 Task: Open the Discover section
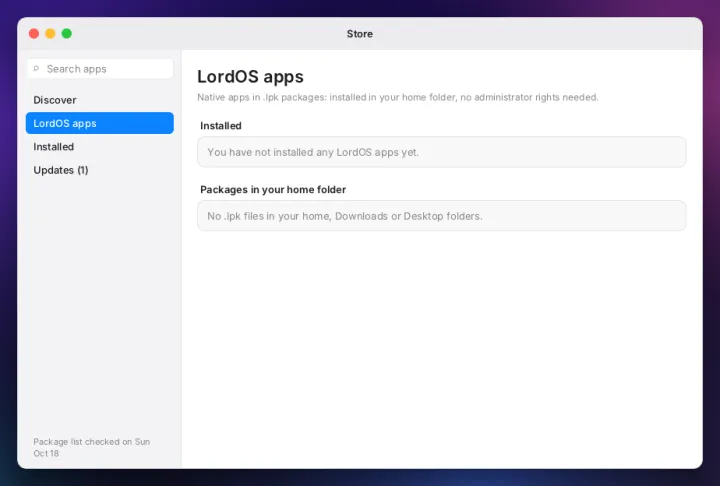click(x=100, y=100)
